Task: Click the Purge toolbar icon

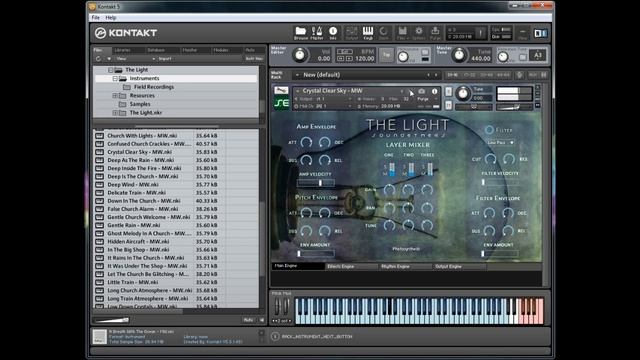Action: click(x=435, y=33)
